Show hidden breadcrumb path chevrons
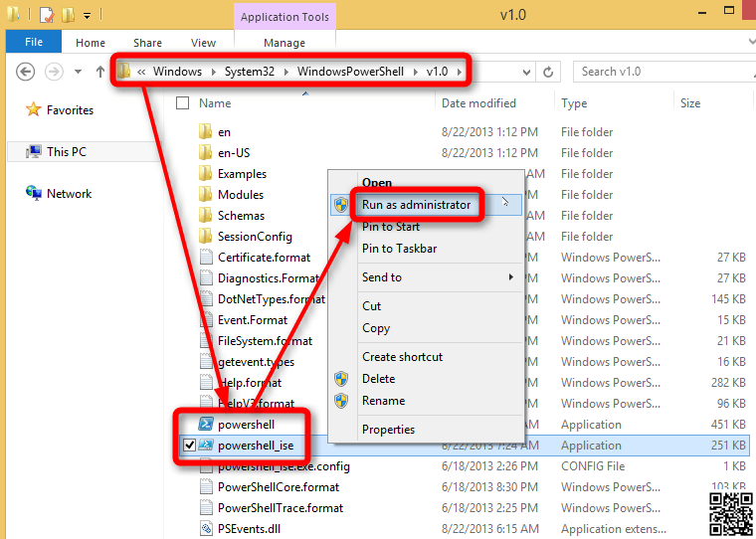This screenshot has width=756, height=539. [141, 72]
